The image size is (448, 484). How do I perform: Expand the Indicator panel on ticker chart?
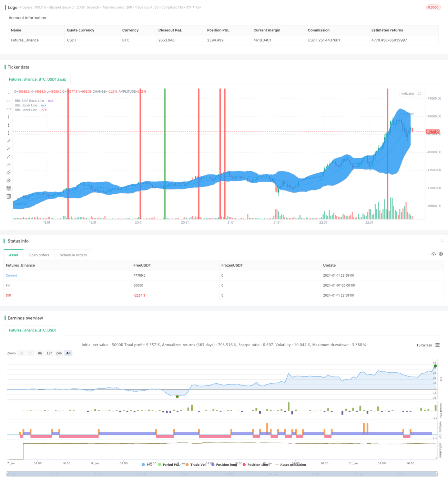coord(419,94)
